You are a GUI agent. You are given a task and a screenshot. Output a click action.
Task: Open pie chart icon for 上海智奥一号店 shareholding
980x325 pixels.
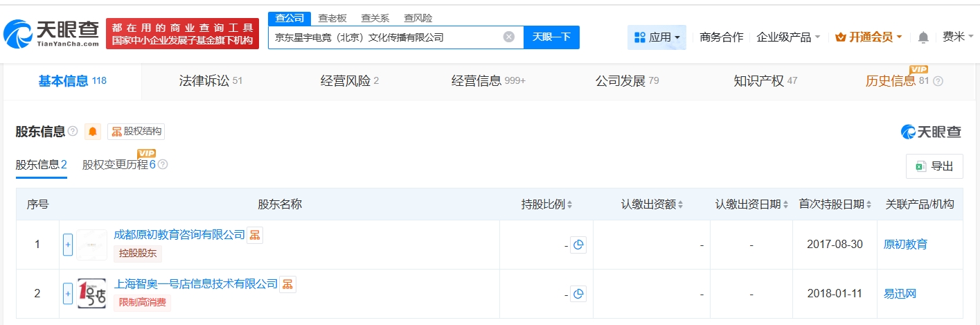pos(578,294)
